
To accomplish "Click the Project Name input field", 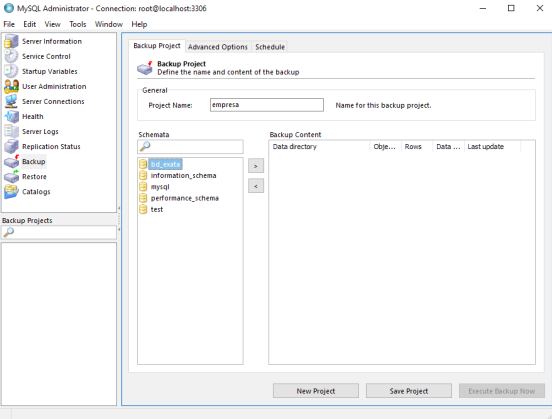I will 267,105.
